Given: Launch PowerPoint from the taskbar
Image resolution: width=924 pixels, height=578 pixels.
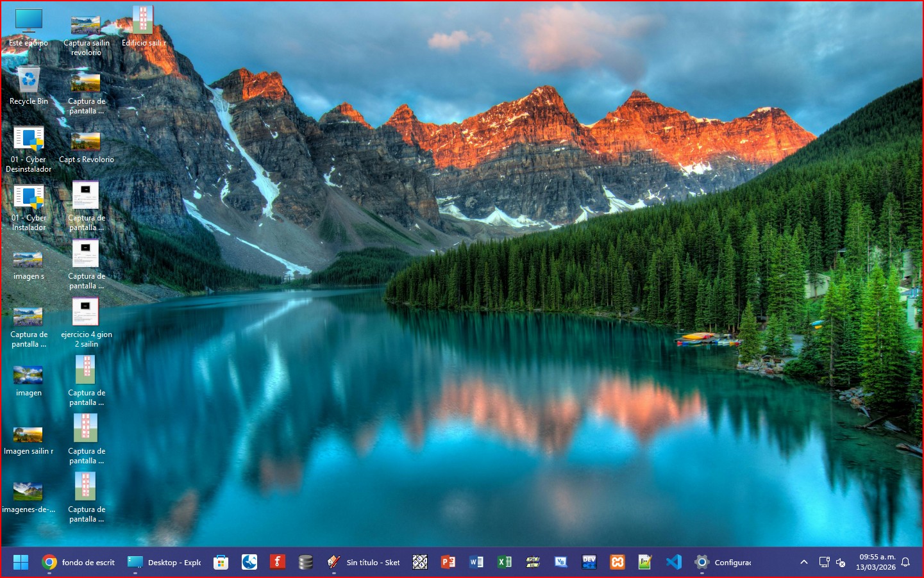Looking at the screenshot, I should 448,562.
